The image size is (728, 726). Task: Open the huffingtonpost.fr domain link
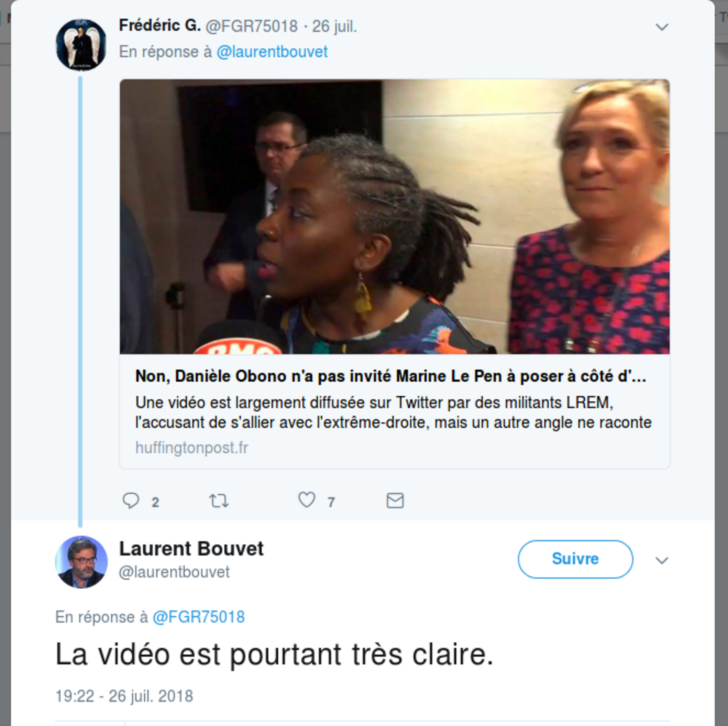191,448
